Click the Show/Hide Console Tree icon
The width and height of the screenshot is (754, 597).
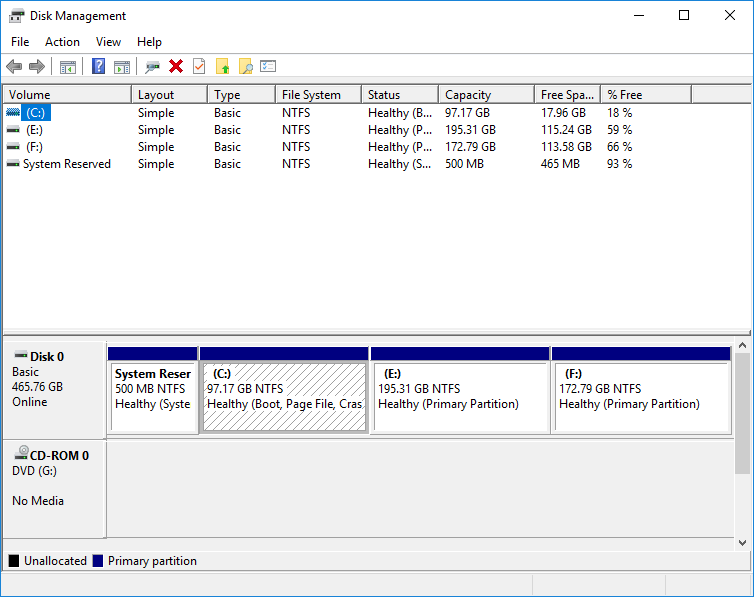(68, 67)
